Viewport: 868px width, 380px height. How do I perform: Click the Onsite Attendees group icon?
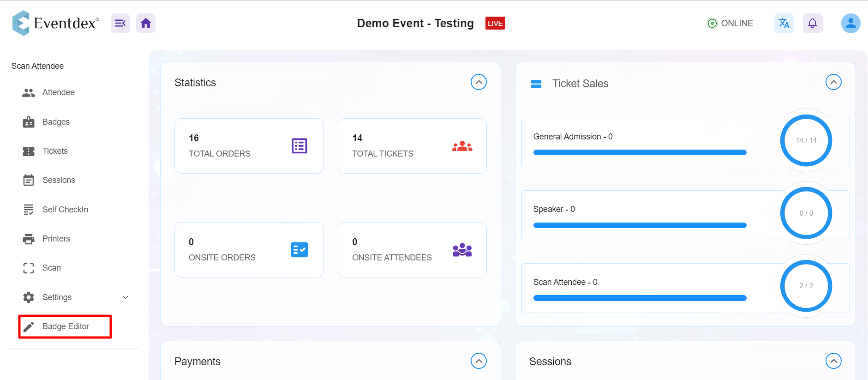pyautogui.click(x=462, y=250)
